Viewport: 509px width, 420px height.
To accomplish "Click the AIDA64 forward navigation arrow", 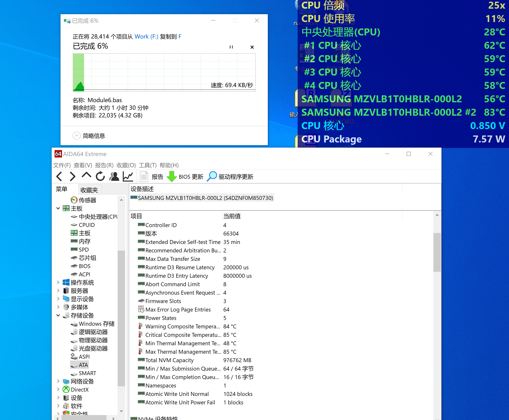I will [73, 177].
